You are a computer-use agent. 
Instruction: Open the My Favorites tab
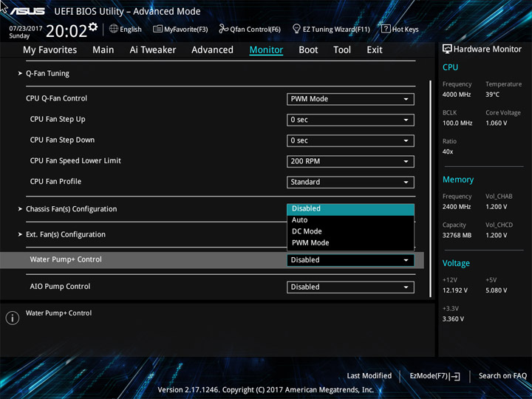(50, 50)
